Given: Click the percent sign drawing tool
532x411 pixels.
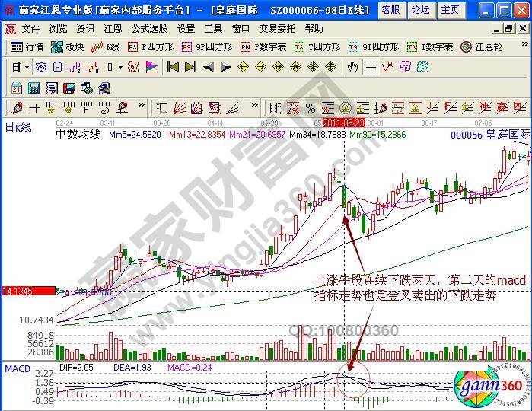Looking at the screenshot, I should pyautogui.click(x=311, y=107).
